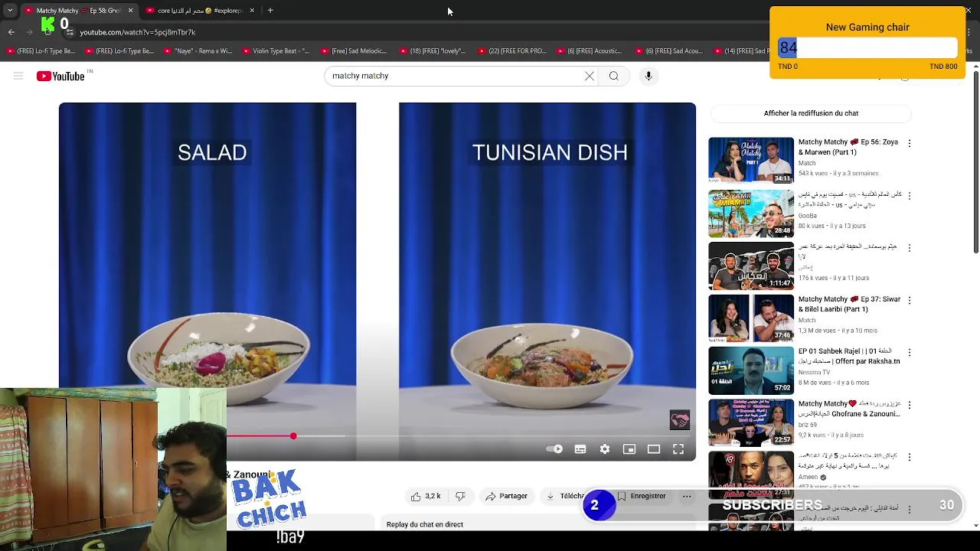Click the red video progress scrubber
The image size is (980, 551).
293,435
